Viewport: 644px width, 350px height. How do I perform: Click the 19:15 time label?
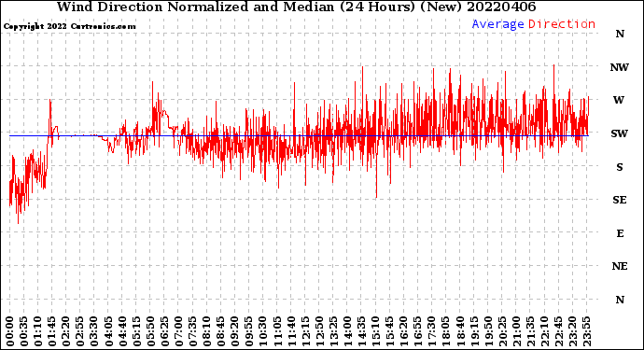[474, 331]
